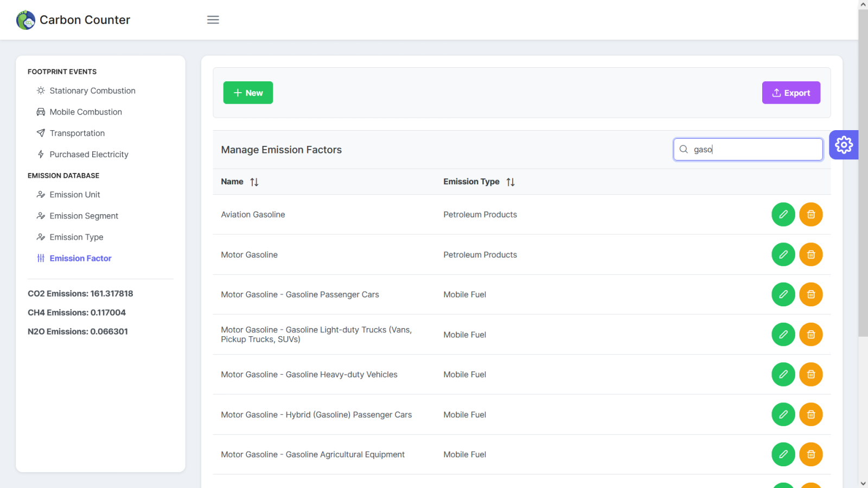Open the settings gear panel
This screenshot has height=488, width=868.
coord(844,145)
